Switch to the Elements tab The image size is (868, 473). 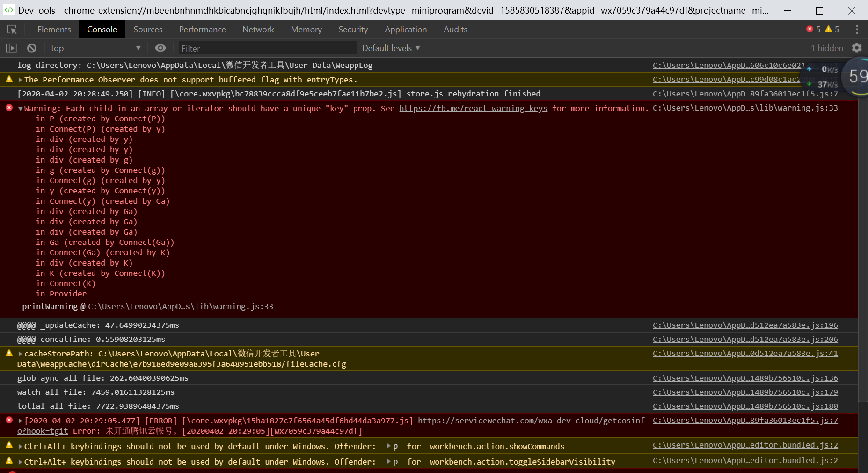click(54, 30)
